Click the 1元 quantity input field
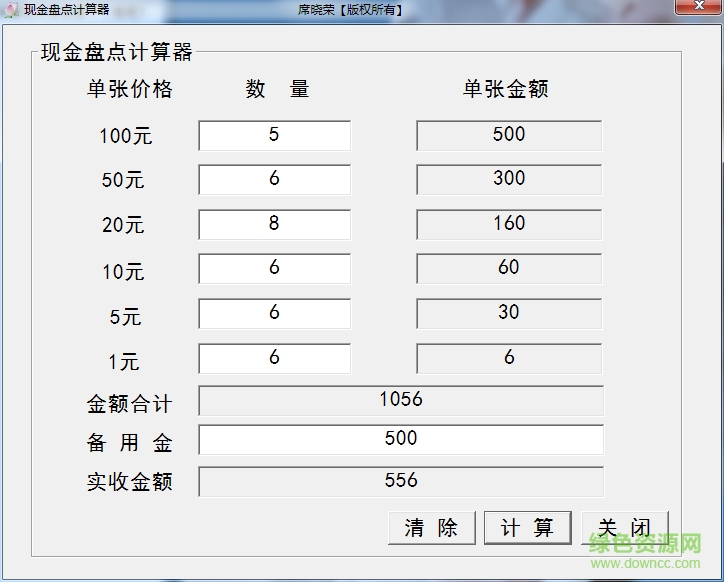The height and width of the screenshot is (582, 724). coord(275,358)
